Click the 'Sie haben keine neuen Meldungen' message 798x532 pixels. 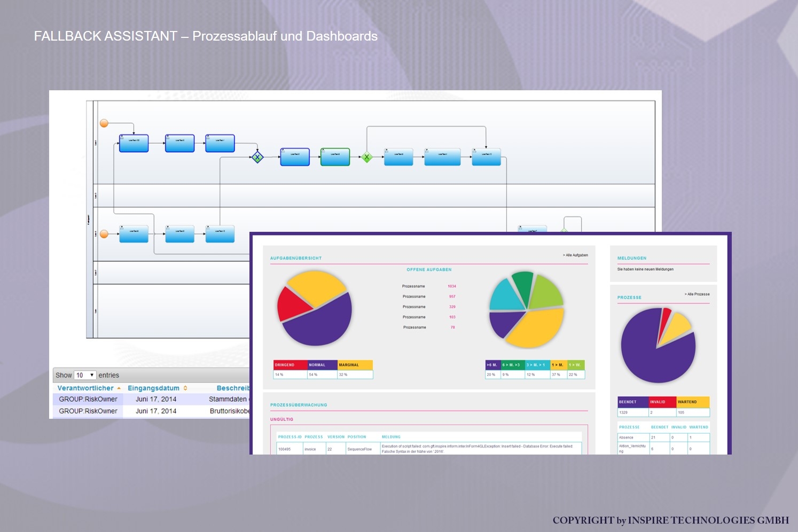coord(645,269)
